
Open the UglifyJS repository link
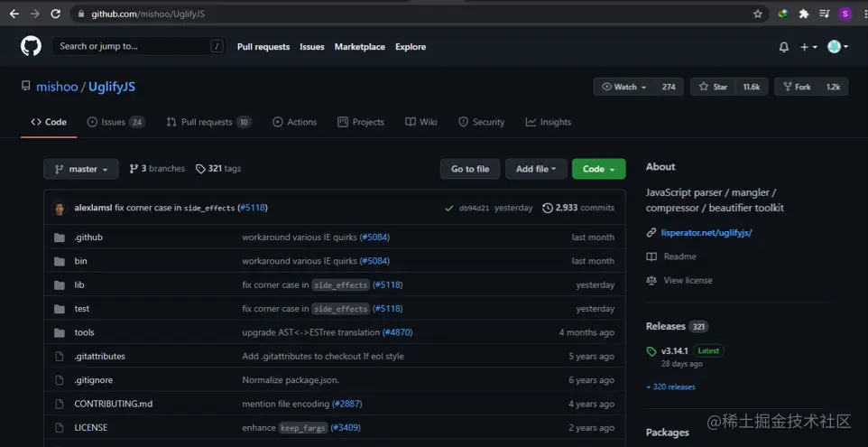coord(112,87)
